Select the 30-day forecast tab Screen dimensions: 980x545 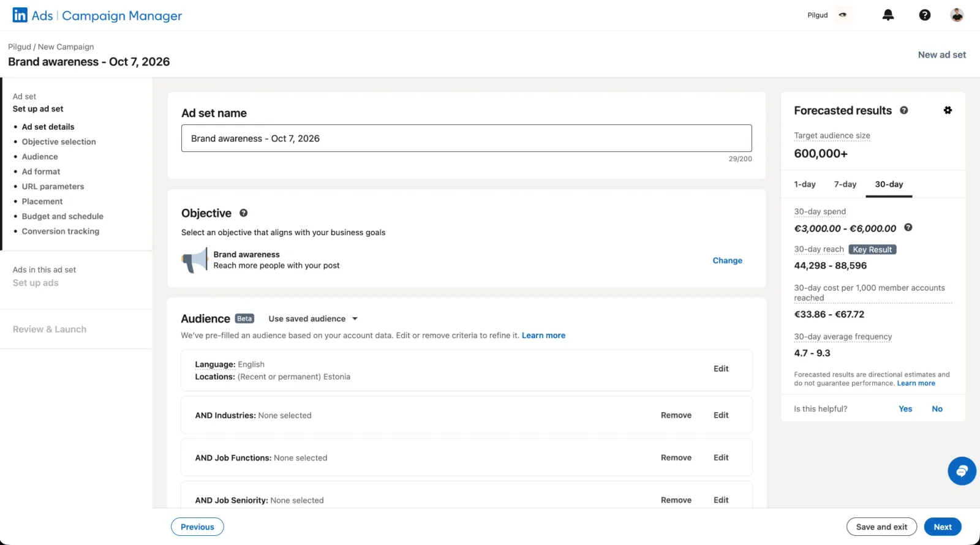point(889,184)
